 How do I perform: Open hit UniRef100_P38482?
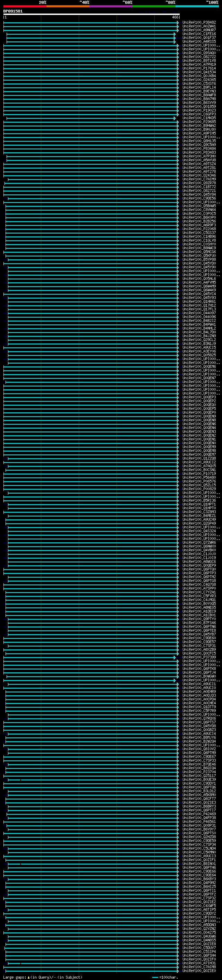(x=199, y=23)
